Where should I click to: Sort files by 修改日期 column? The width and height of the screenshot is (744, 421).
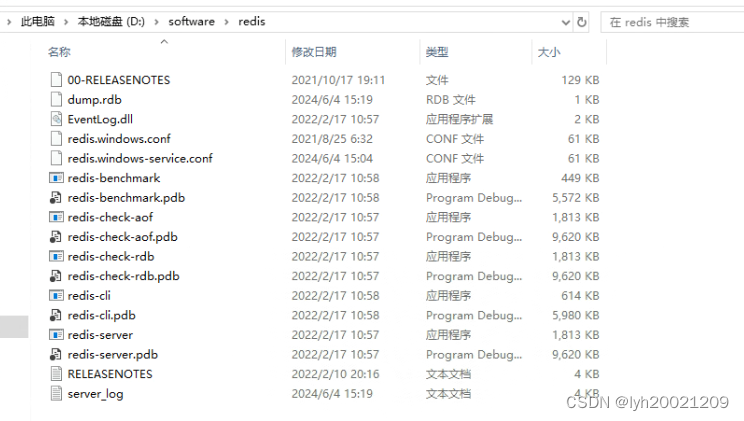coord(314,52)
